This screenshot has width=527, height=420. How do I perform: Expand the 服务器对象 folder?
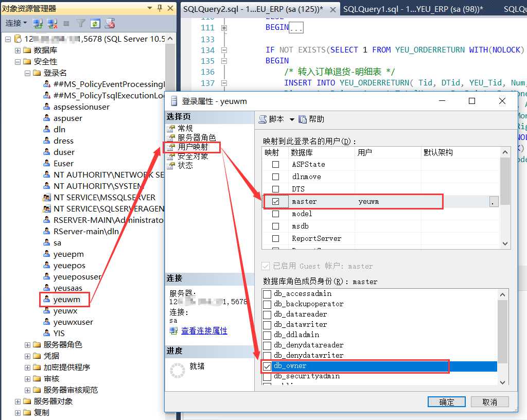(x=18, y=401)
